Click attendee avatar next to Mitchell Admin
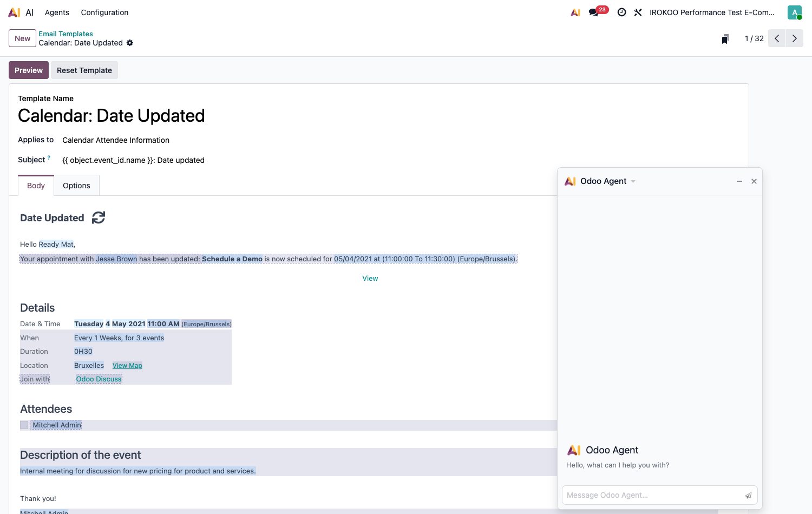Image resolution: width=812 pixels, height=514 pixels. pyautogui.click(x=24, y=425)
